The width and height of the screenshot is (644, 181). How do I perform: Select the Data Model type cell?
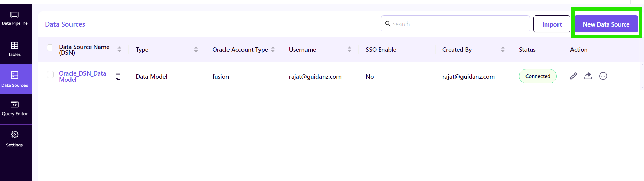(151, 77)
